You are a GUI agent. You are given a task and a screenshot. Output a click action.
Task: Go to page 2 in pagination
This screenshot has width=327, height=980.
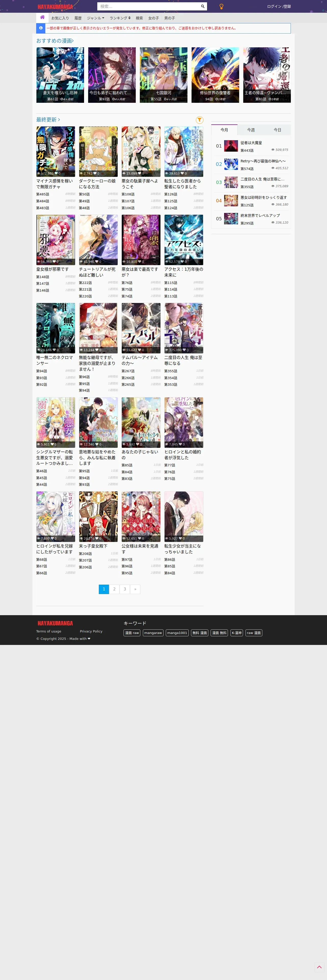pos(114,589)
